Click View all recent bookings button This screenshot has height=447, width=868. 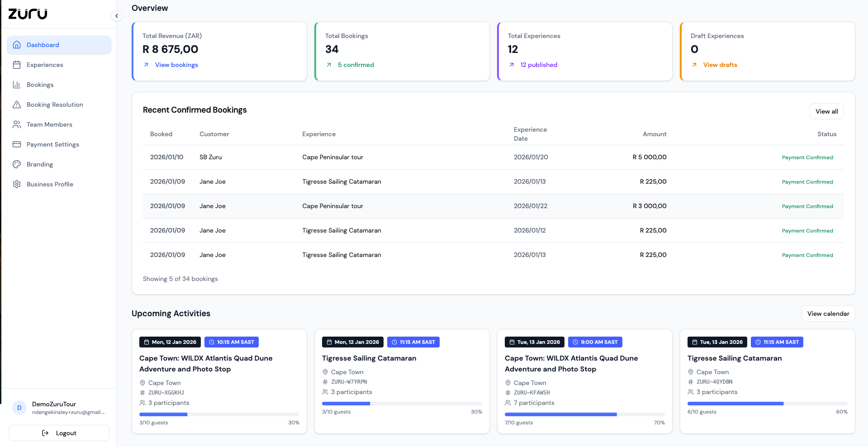pyautogui.click(x=826, y=111)
